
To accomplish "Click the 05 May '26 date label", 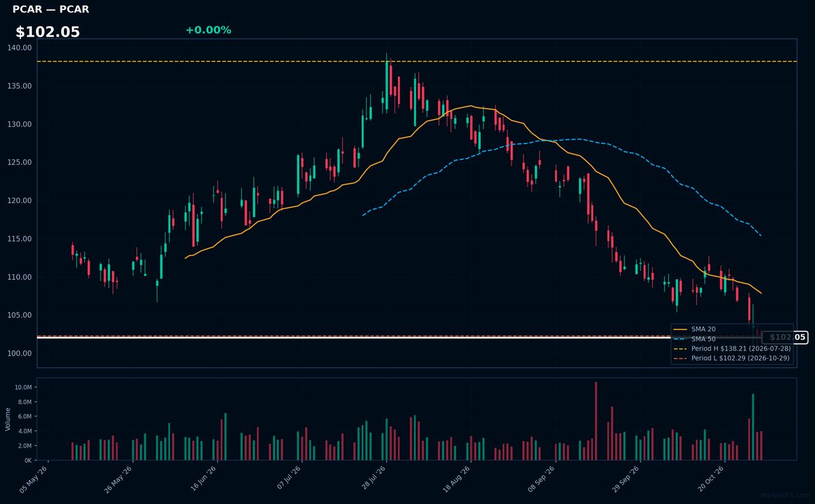I will tap(35, 480).
